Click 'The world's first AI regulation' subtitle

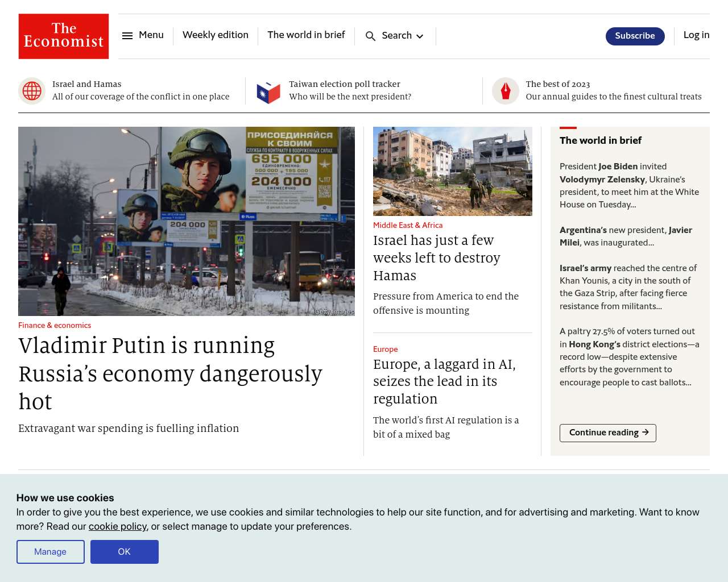[446, 427]
